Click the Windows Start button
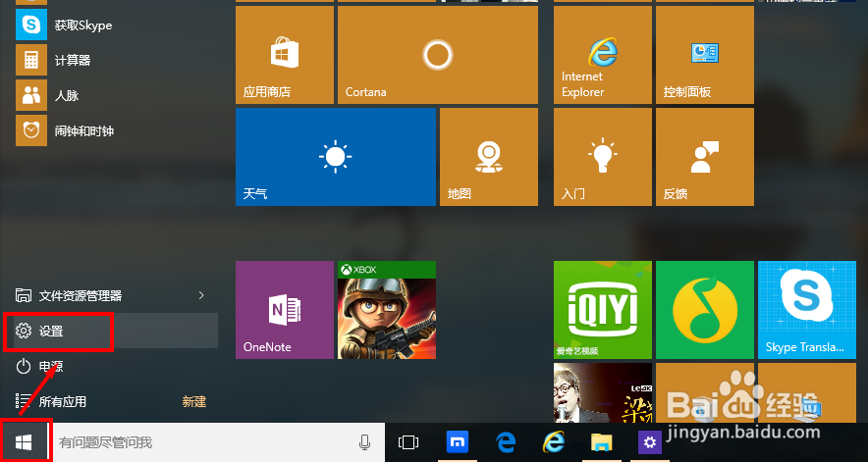This screenshot has width=868, height=462. pyautogui.click(x=24, y=442)
